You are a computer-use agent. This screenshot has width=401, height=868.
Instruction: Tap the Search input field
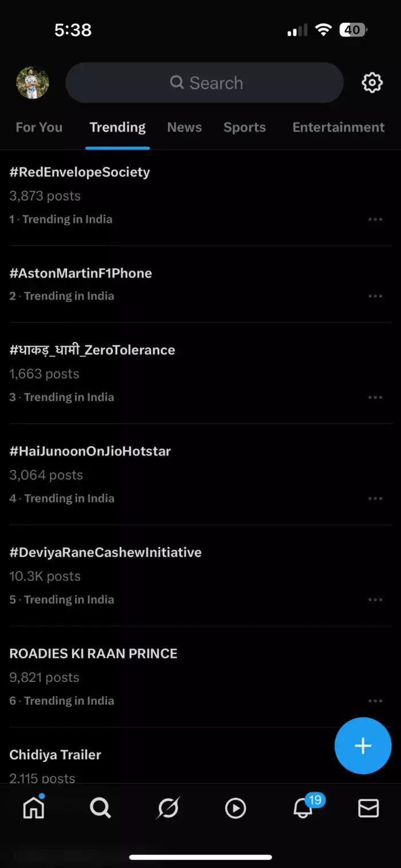pos(205,83)
